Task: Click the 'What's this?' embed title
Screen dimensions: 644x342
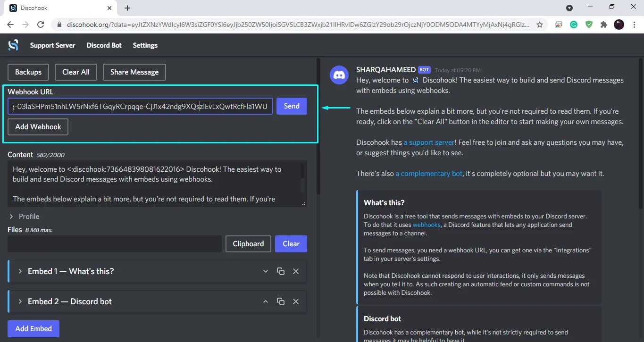Action: [384, 203]
